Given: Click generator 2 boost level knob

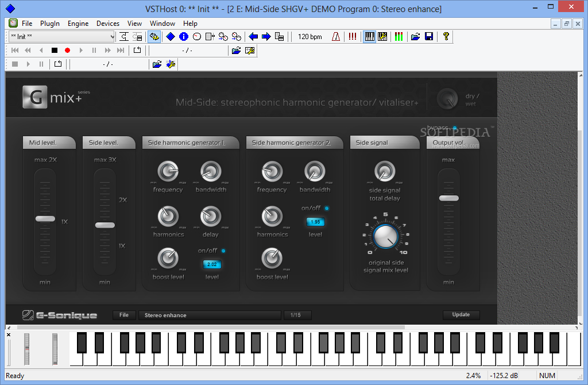Looking at the screenshot, I should [x=272, y=258].
